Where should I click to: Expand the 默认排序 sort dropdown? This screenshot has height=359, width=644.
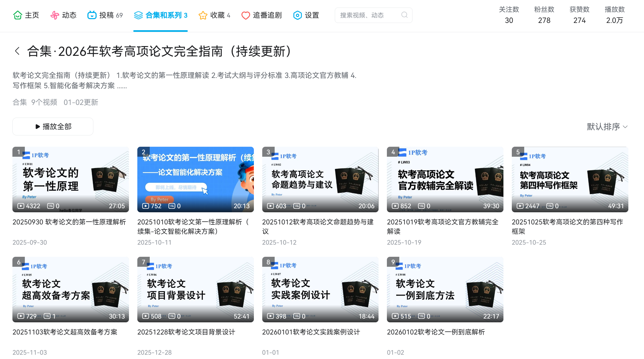[607, 126]
